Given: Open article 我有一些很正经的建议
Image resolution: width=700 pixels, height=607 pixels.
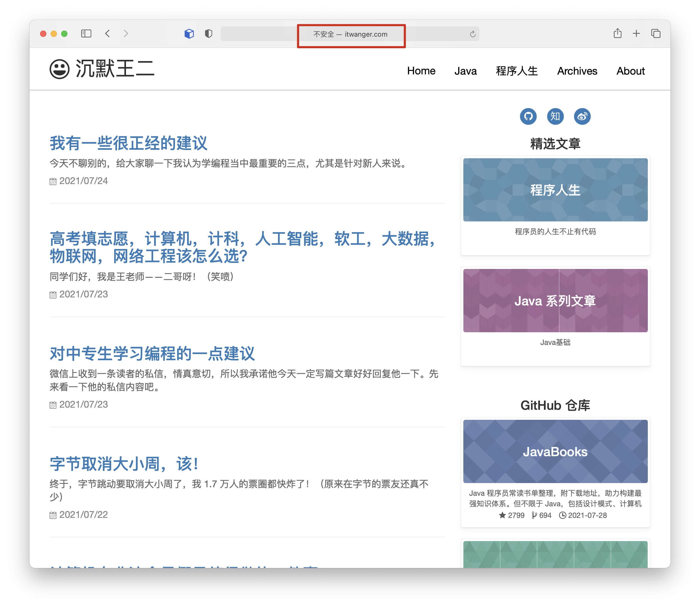Looking at the screenshot, I should point(128,143).
